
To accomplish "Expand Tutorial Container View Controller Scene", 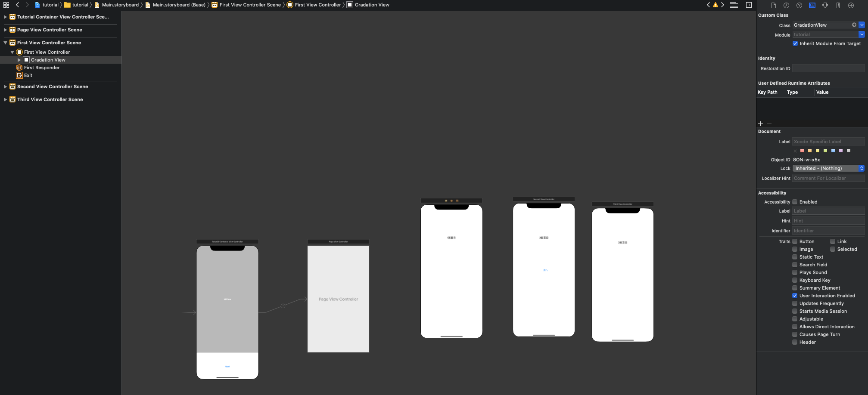I will tap(5, 17).
